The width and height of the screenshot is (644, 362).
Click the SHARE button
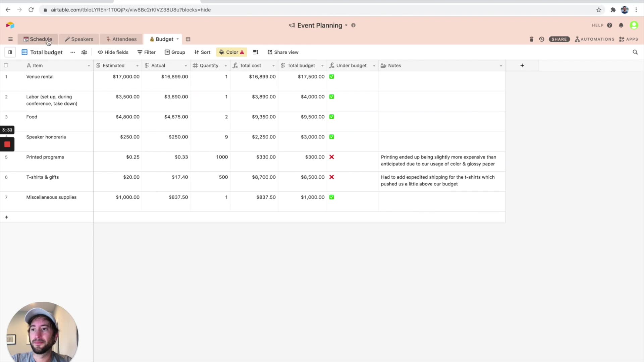click(559, 39)
